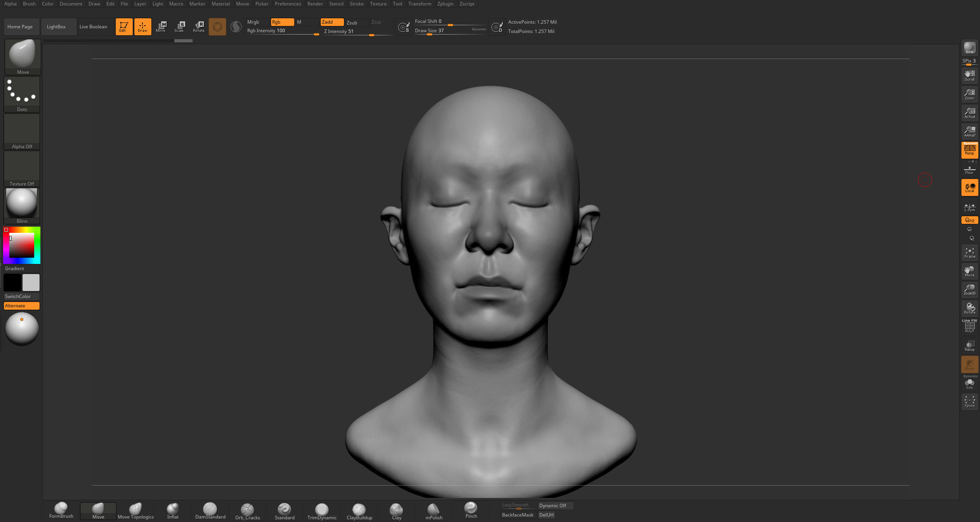Click the Scroll document icon
Viewport: 980px width, 522px height.
[970, 75]
